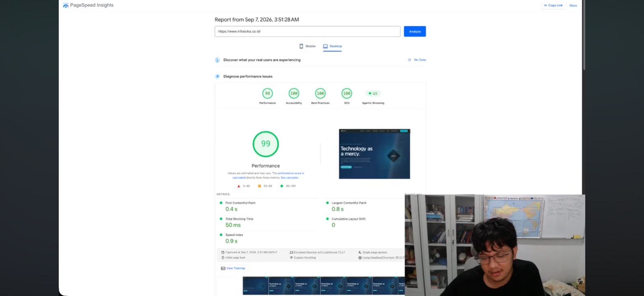The height and width of the screenshot is (296, 644).
Task: Click the Performance 99 score gauge at top
Action: coord(268,93)
